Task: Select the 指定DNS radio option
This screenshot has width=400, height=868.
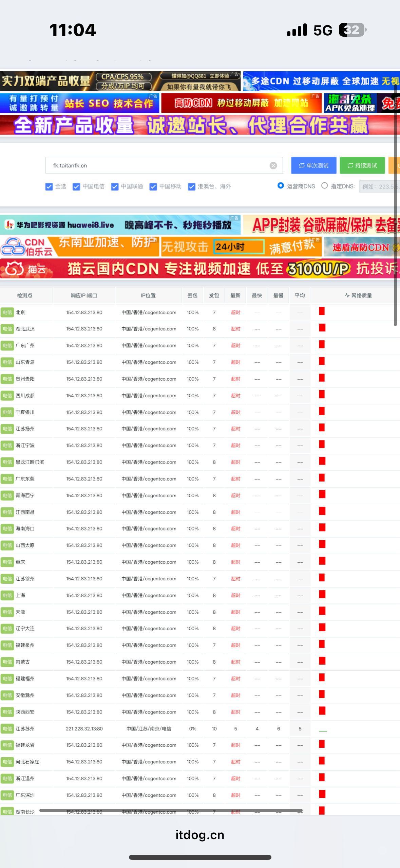Action: pyautogui.click(x=325, y=185)
